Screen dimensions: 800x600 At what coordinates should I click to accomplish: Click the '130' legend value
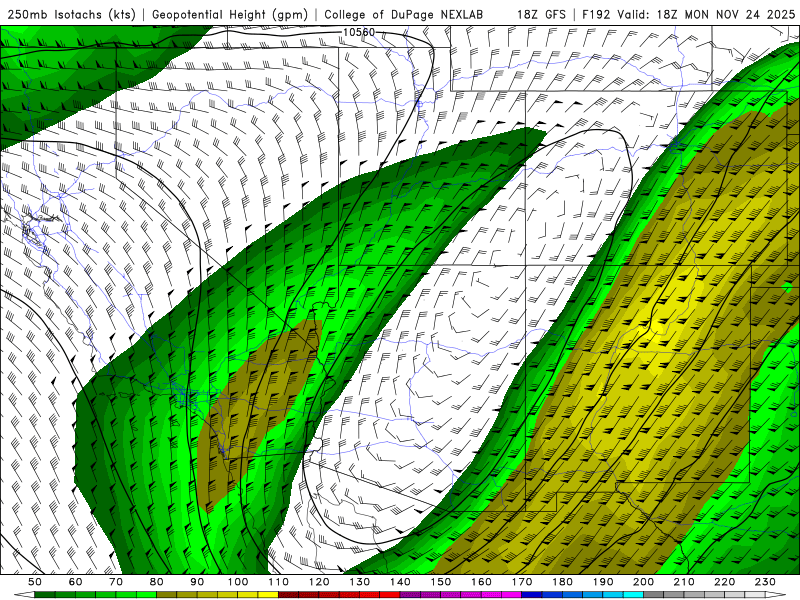click(x=360, y=582)
